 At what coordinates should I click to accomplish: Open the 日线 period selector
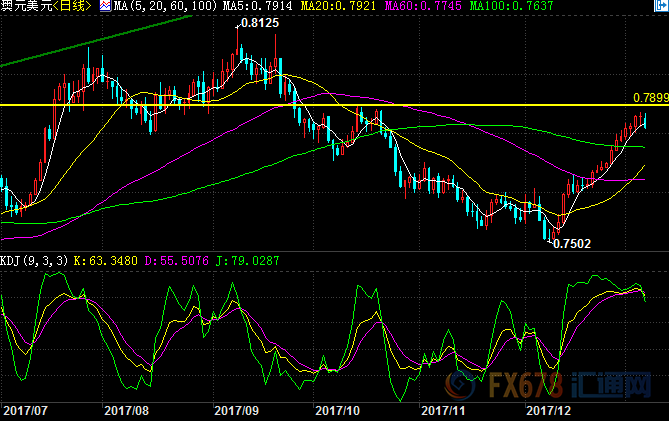coord(76,7)
